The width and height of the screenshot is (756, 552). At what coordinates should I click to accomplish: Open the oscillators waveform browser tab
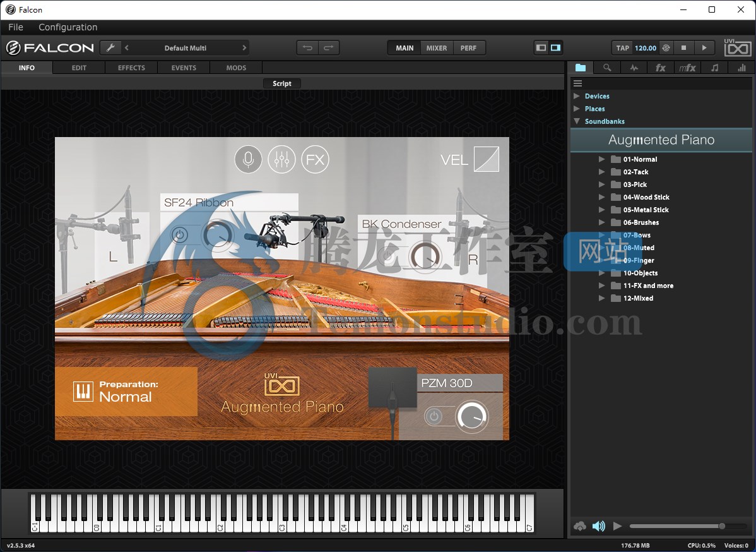pos(634,68)
